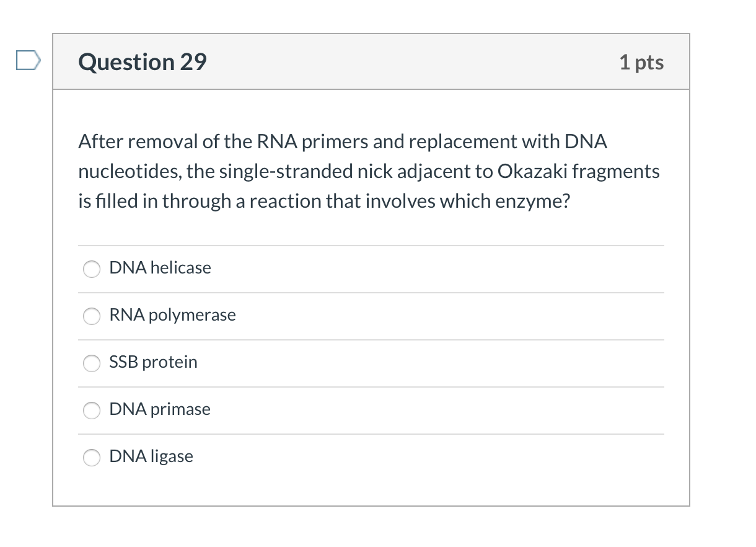Viewport: 756px width, 547px height.
Task: Choose the answer labeled DNA ligase
Action: 151,456
